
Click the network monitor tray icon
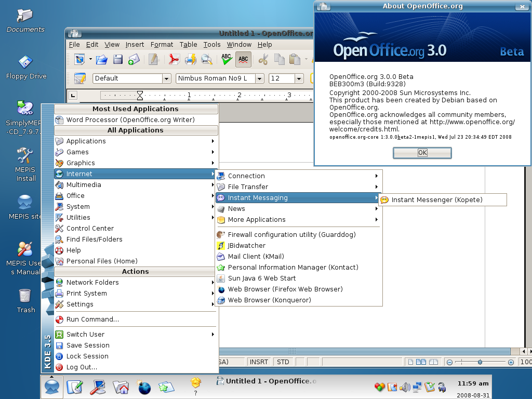point(417,387)
